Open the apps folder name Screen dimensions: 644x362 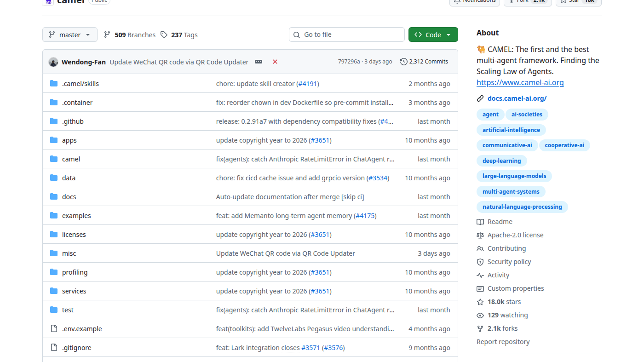coord(69,140)
